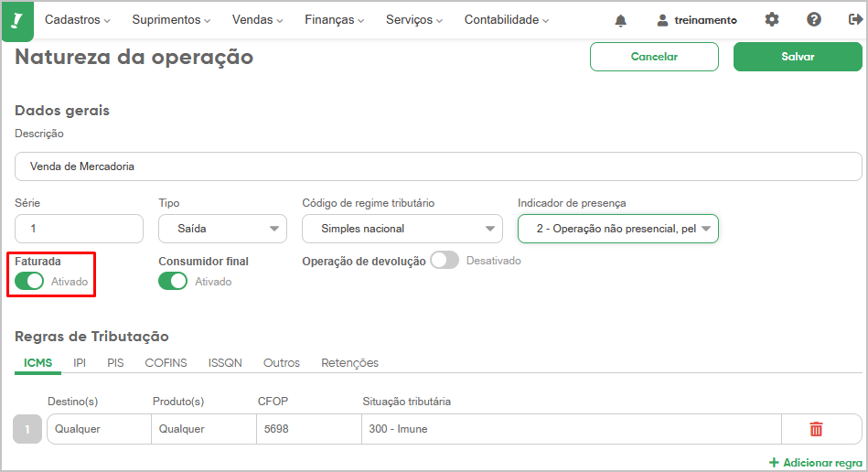Open the Tipo dropdown showing Saída
Screen dimensions: 868x472
click(222, 229)
